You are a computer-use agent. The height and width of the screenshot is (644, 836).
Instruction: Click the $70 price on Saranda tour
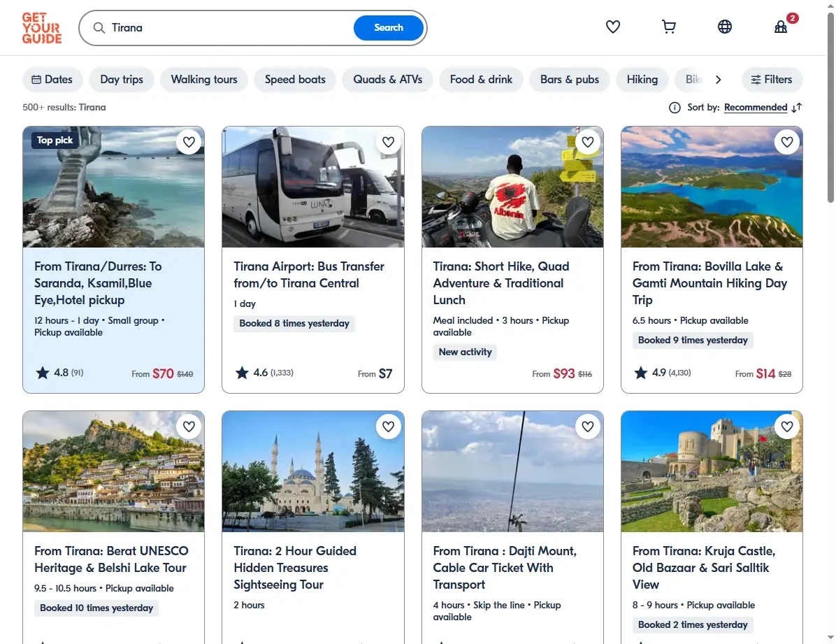[163, 373]
